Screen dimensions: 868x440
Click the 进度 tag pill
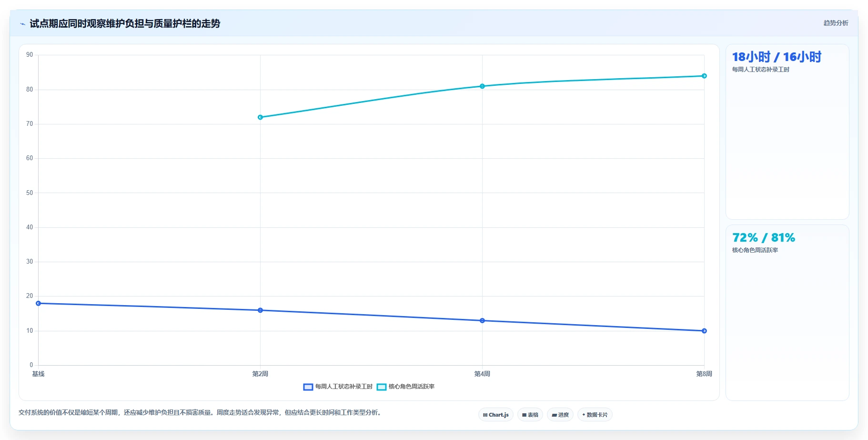coord(560,415)
